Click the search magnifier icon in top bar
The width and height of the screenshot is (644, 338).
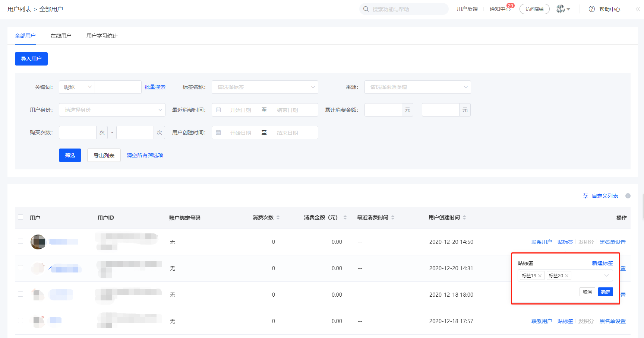[366, 9]
